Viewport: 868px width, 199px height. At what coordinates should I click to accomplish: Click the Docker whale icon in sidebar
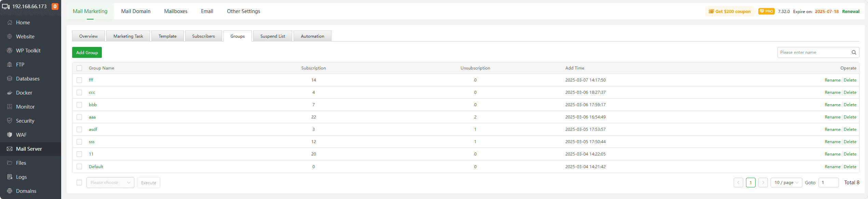[x=10, y=93]
